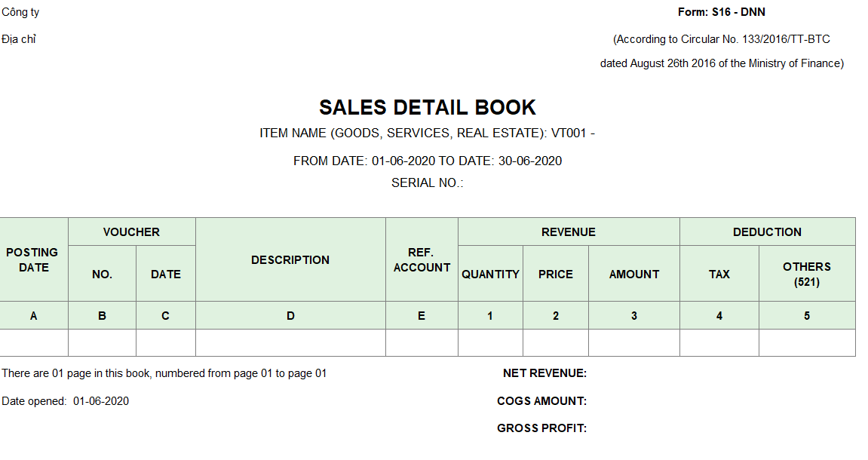Click the empty cell under AMOUNT column

tap(634, 343)
